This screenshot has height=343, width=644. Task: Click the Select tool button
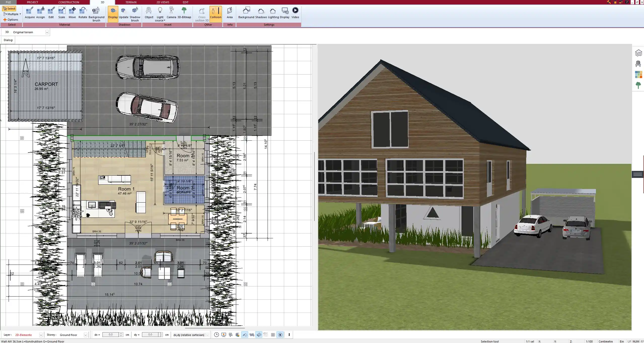coord(9,9)
